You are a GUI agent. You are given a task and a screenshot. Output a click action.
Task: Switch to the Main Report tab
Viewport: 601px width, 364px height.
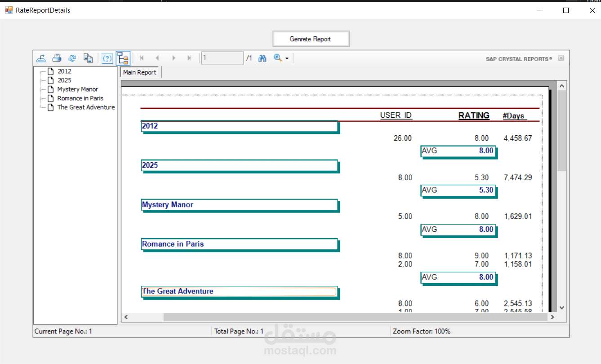coord(140,72)
